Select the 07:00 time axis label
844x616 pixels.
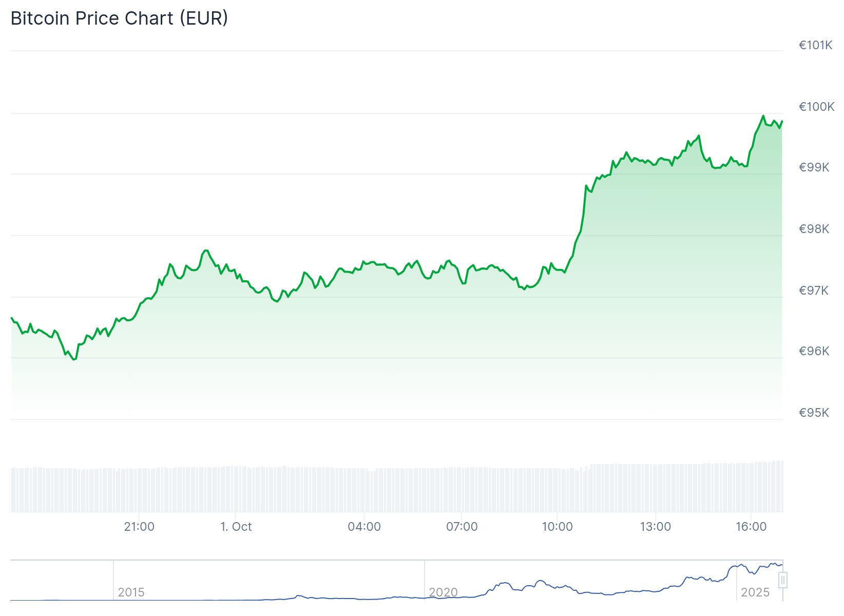(x=462, y=527)
